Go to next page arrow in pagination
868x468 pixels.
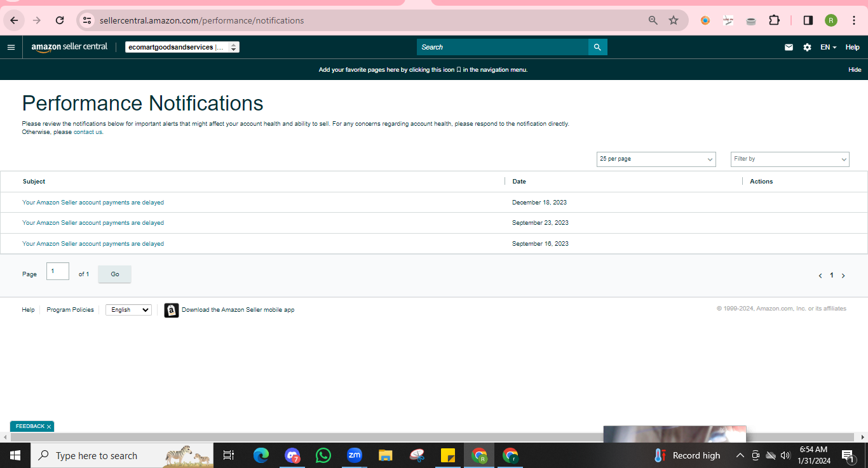click(x=843, y=276)
